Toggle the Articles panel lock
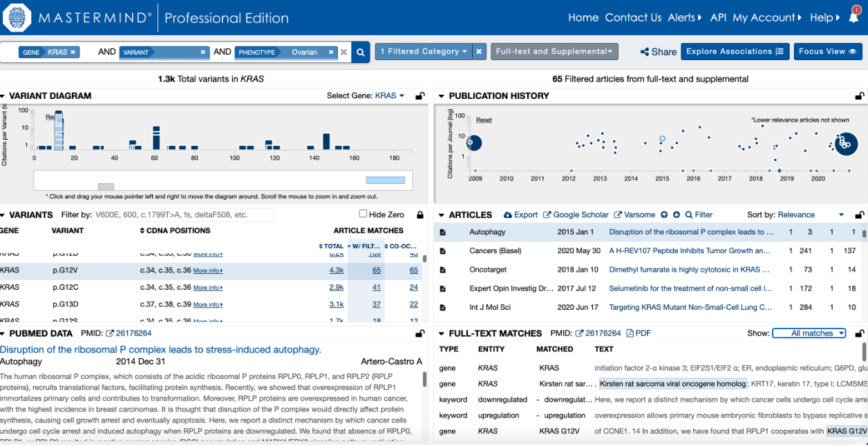Screen dimensions: 868x446 coord(860,215)
